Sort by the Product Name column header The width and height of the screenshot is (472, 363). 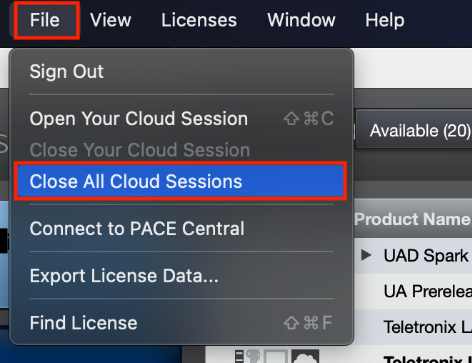(413, 219)
